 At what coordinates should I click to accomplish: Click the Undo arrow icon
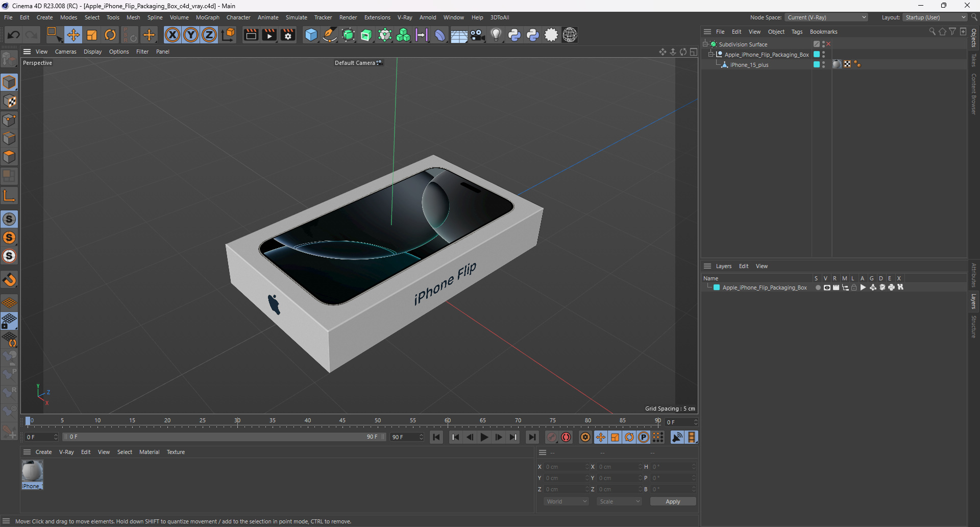(x=14, y=35)
